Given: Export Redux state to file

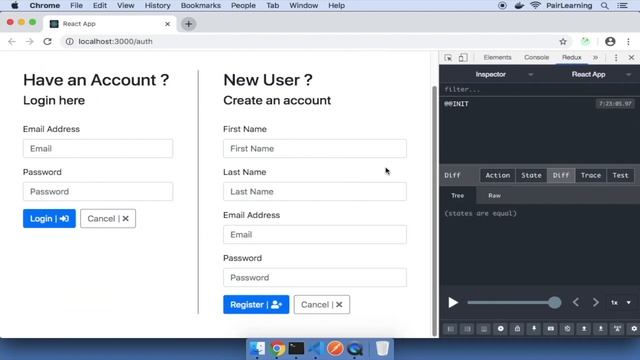Looking at the screenshot, I should (x=601, y=329).
